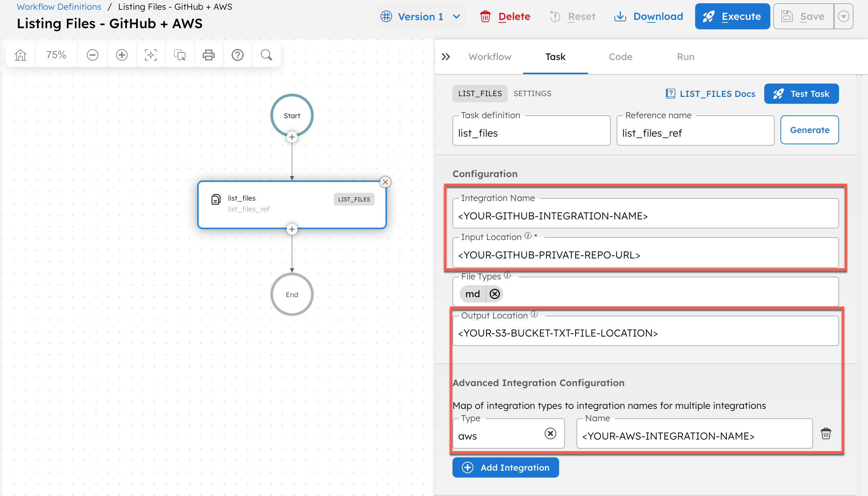Viewport: 868px width, 496px height.
Task: Activate the region selection tool
Action: [180, 55]
